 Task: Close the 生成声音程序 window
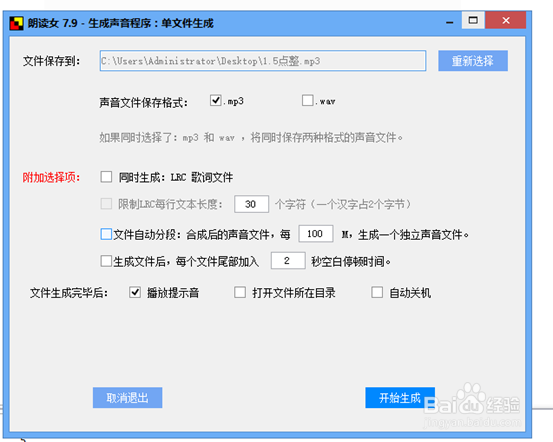[506, 20]
